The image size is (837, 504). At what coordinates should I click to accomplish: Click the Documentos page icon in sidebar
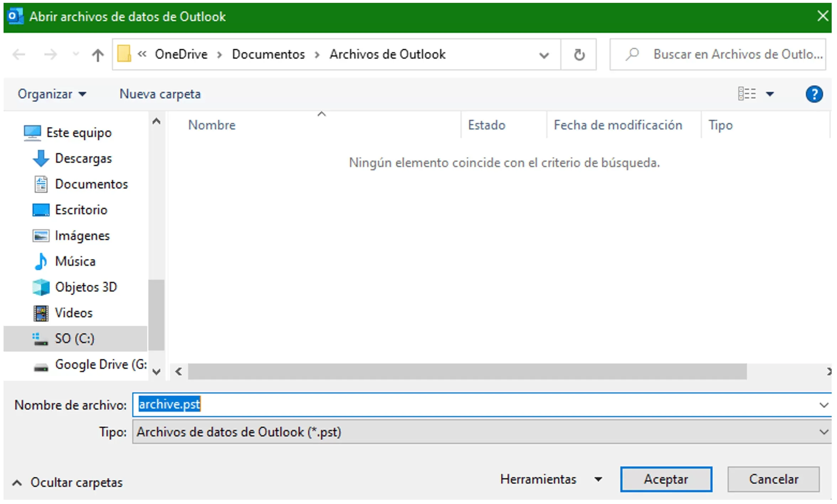(41, 184)
